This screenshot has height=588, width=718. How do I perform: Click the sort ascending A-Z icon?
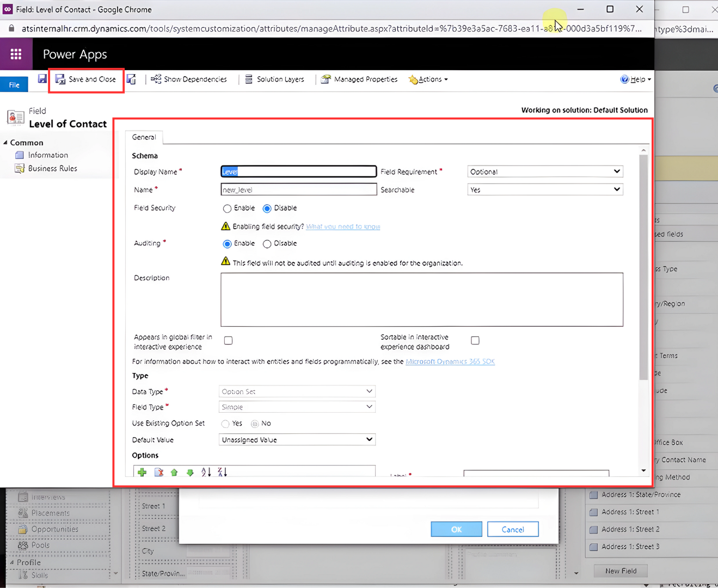pyautogui.click(x=206, y=472)
